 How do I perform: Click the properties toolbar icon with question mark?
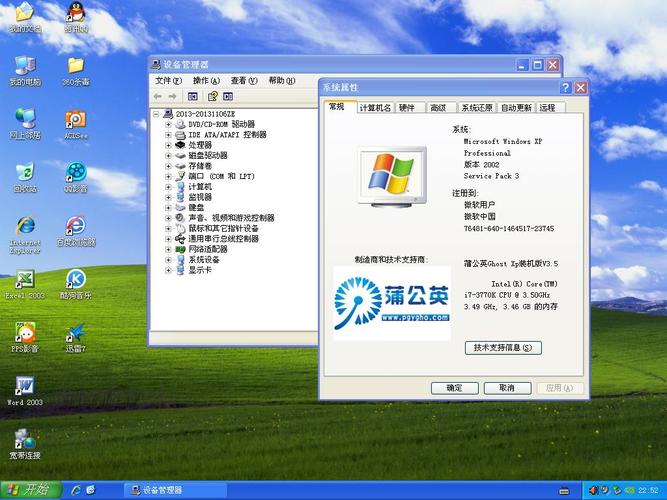coord(213,97)
